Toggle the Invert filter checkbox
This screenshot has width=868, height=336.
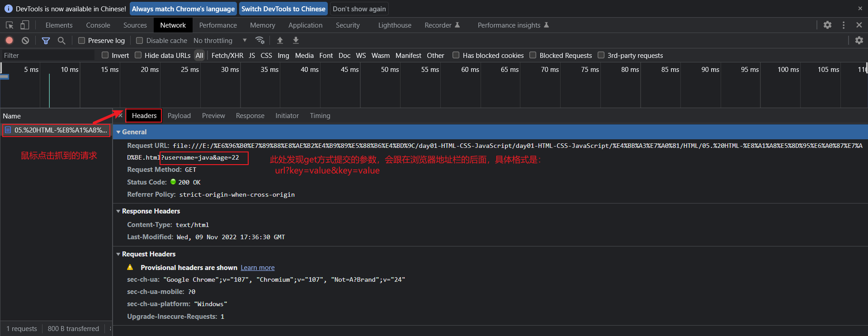[105, 55]
